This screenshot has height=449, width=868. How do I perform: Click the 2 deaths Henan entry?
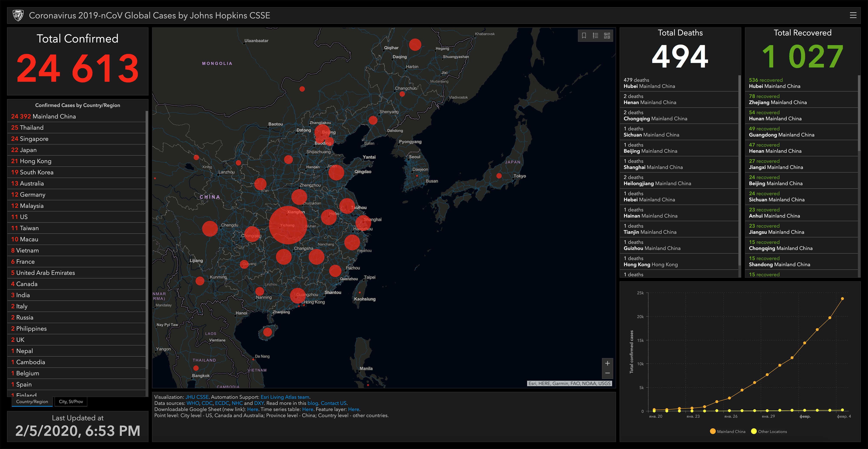679,99
